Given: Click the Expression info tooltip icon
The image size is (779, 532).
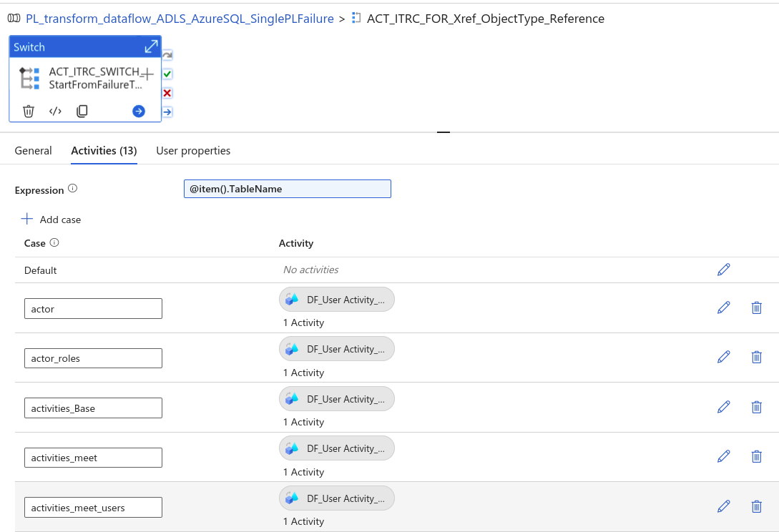Looking at the screenshot, I should 73,187.
